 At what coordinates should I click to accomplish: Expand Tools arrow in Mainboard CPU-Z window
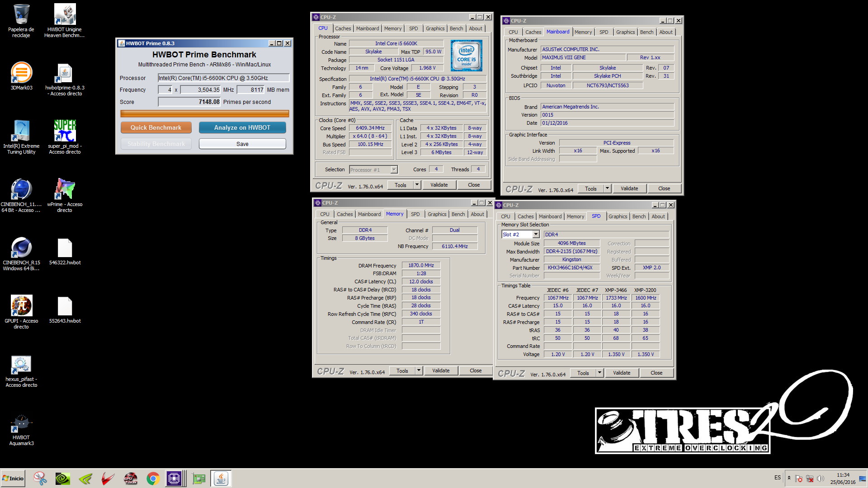pos(608,189)
